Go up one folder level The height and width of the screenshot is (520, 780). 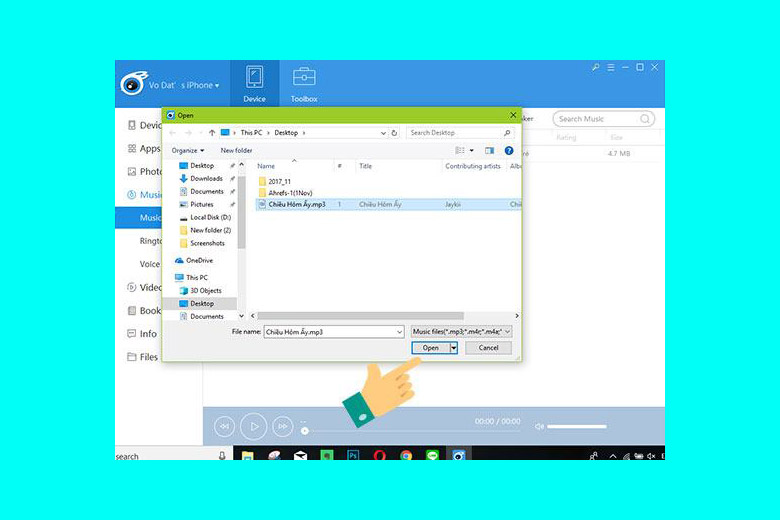(x=212, y=133)
